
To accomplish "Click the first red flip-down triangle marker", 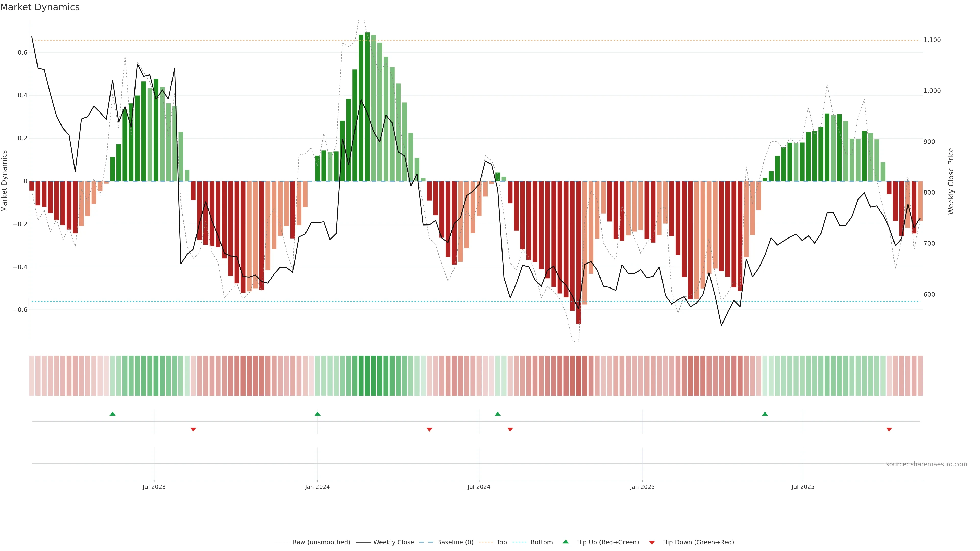I will (x=193, y=429).
